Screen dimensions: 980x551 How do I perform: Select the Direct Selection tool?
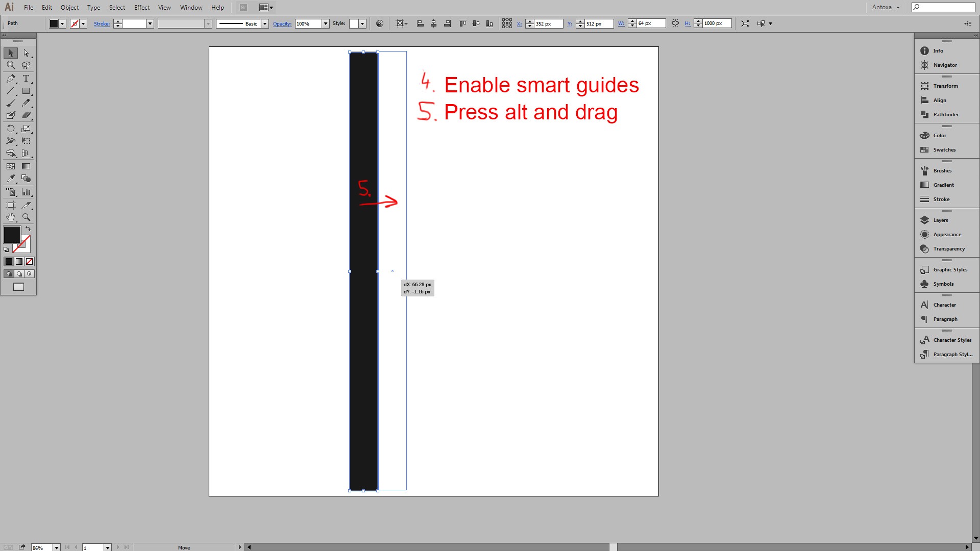coord(26,53)
